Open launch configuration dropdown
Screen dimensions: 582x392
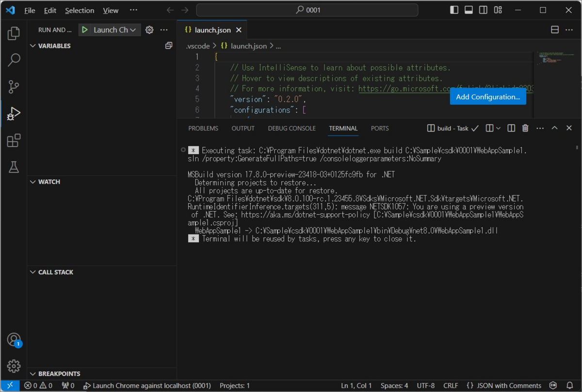[114, 30]
